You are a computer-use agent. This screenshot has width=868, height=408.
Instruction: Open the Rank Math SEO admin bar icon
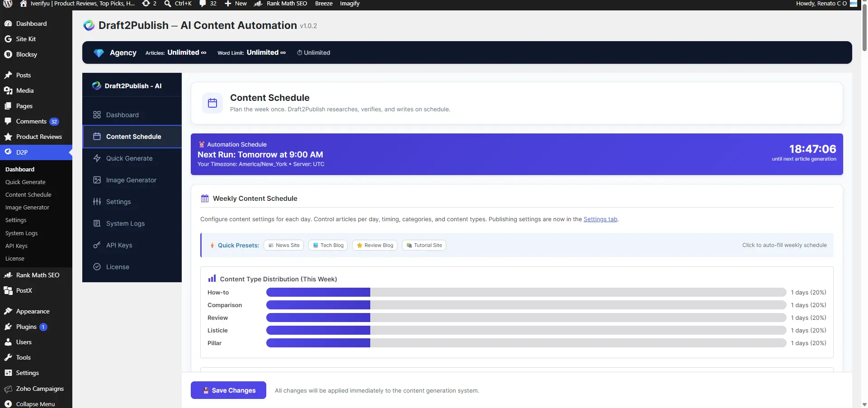[x=258, y=3]
